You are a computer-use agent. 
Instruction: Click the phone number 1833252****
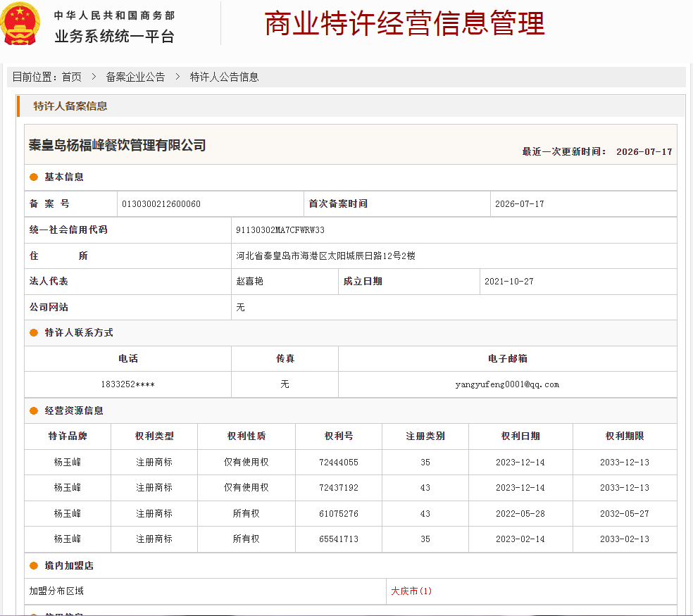point(127,384)
